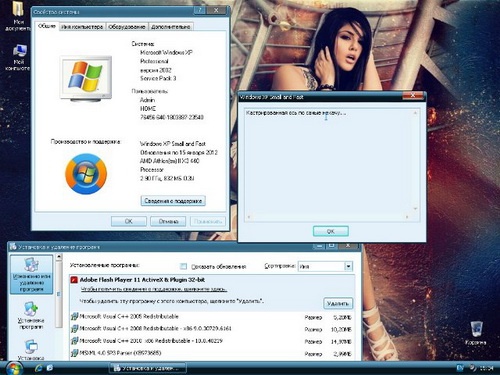This screenshot has height=375, width=500.
Task: Click the quick launch icon next to Internet Explorer
Action: 50,368
